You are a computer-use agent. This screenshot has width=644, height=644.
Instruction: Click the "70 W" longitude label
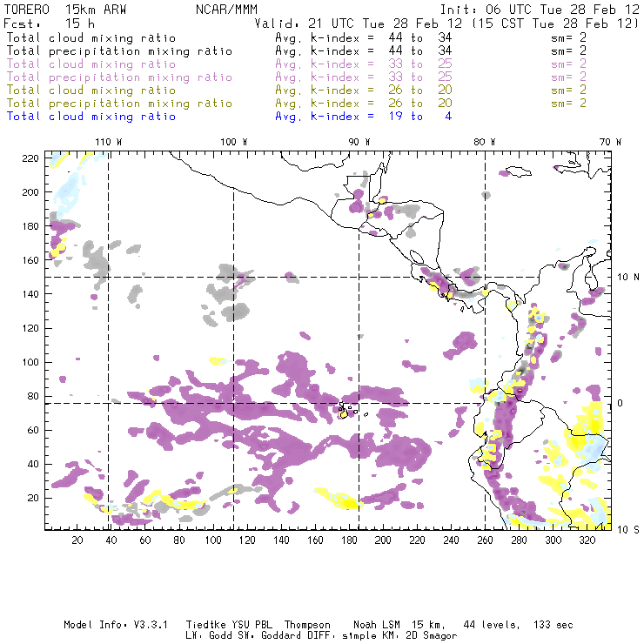[x=610, y=142]
